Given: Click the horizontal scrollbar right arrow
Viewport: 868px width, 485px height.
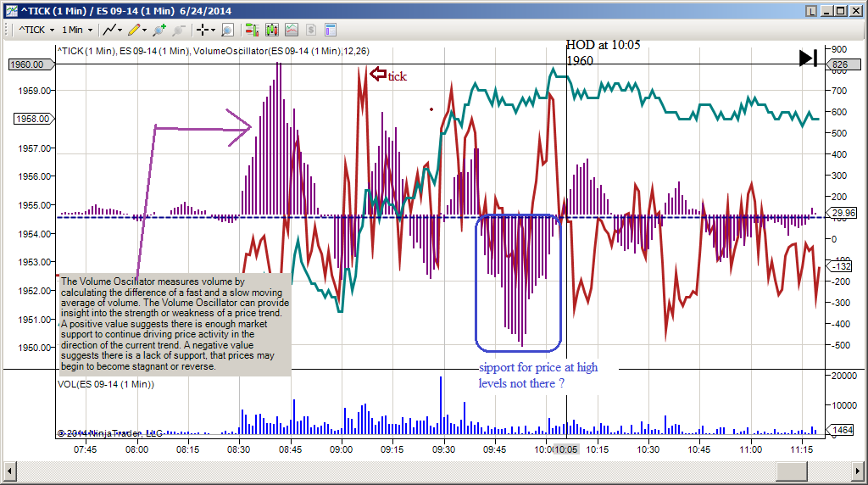Looking at the screenshot, I should click(857, 471).
